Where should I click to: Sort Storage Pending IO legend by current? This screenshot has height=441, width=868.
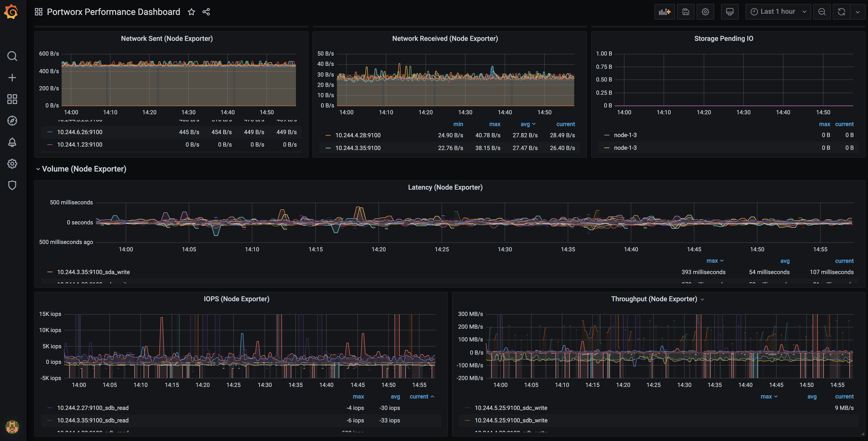click(x=844, y=124)
